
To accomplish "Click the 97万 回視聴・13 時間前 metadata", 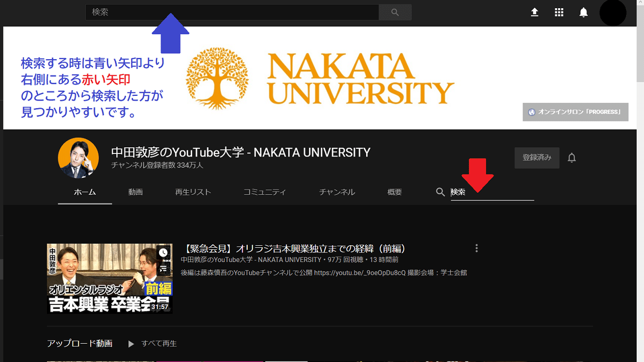I will [x=363, y=260].
